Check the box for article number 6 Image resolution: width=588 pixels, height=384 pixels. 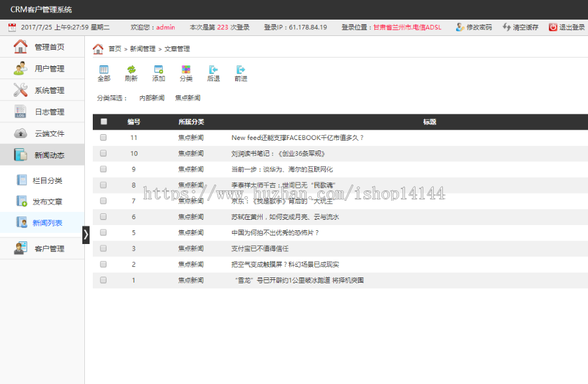pyautogui.click(x=103, y=217)
